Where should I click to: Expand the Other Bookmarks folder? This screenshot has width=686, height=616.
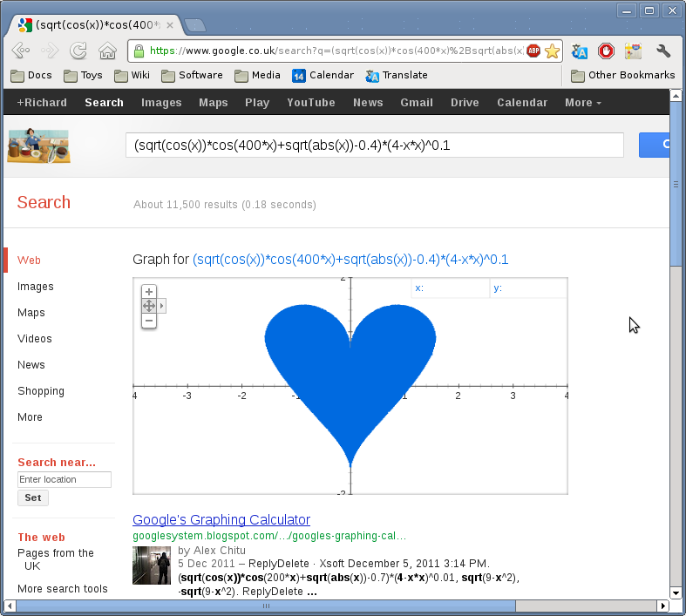[623, 75]
